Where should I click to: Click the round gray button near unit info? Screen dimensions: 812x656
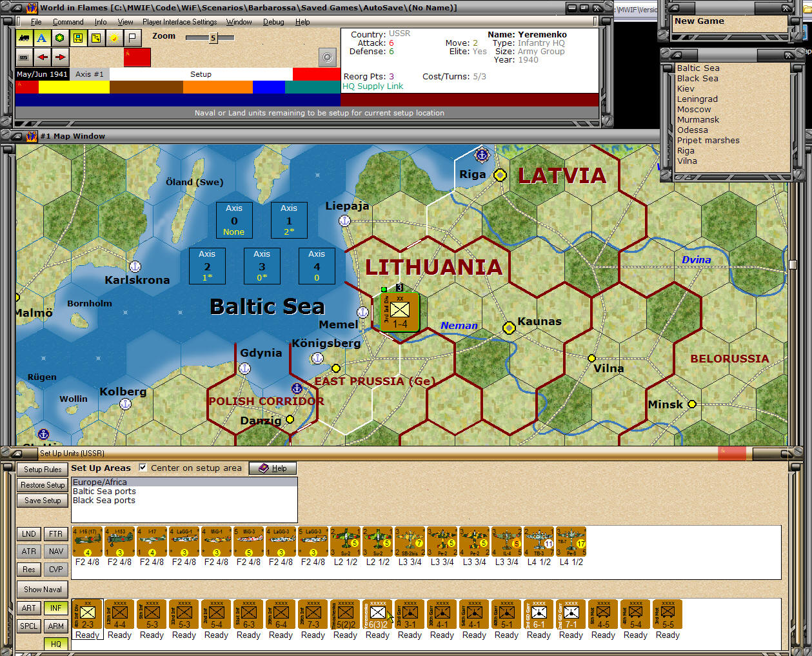pos(328,57)
